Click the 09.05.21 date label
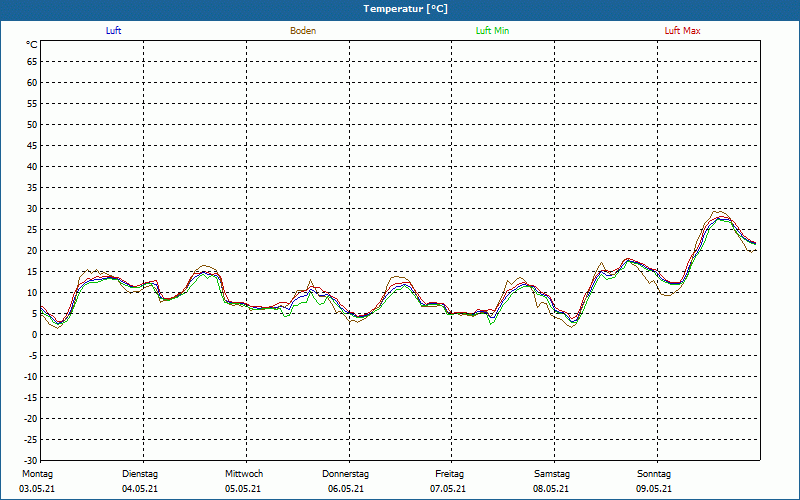Screen dimensions: 800x500 [x=654, y=489]
